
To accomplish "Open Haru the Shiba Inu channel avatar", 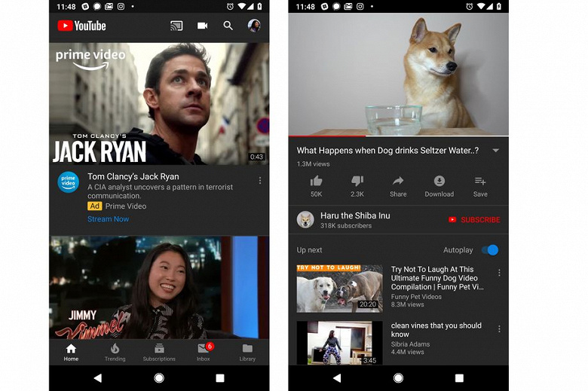I will coord(305,220).
